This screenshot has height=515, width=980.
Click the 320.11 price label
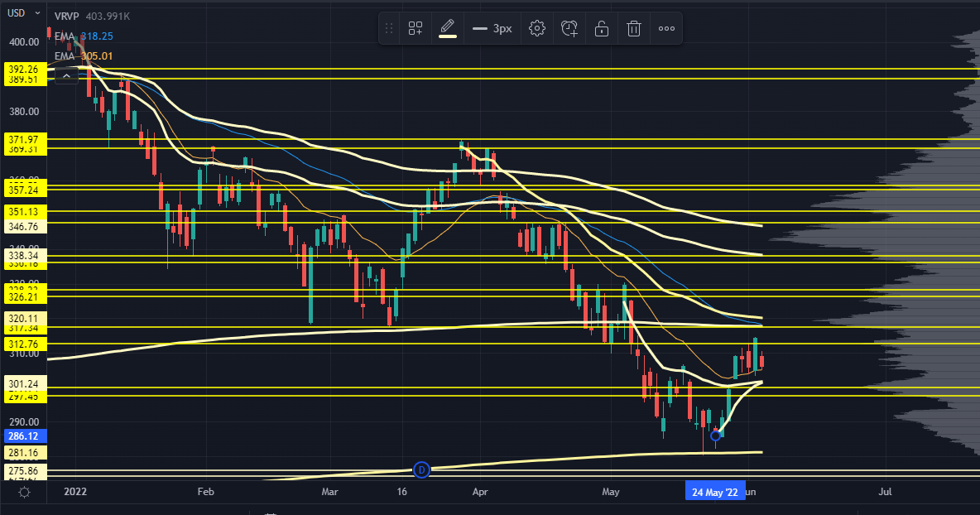coord(24,318)
